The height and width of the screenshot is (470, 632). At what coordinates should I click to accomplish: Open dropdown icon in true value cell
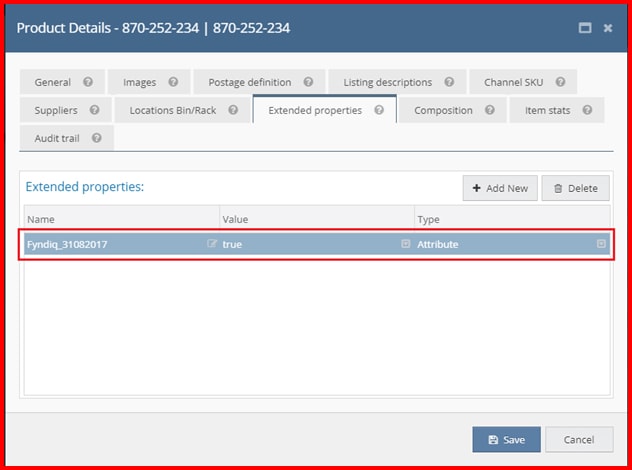[406, 243]
